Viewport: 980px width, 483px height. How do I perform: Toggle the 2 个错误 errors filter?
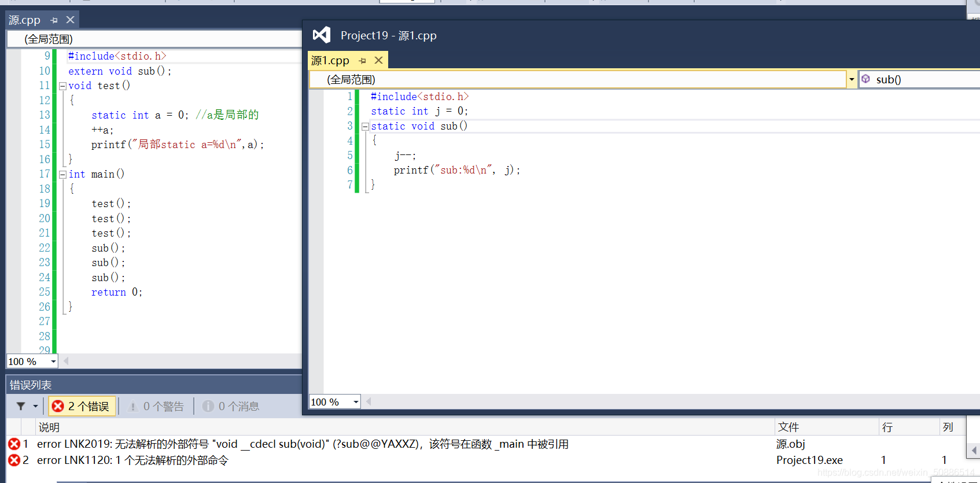click(x=82, y=407)
